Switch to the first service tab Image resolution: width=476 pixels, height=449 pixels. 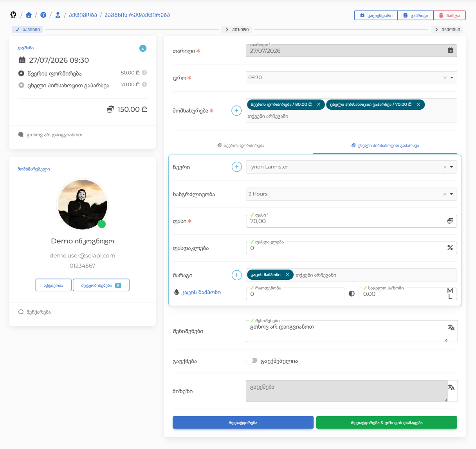241,145
